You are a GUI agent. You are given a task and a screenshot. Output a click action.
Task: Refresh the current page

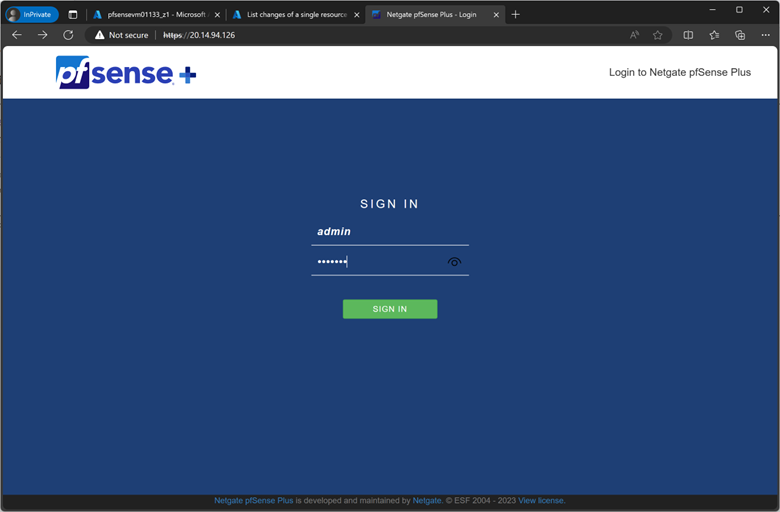click(68, 35)
